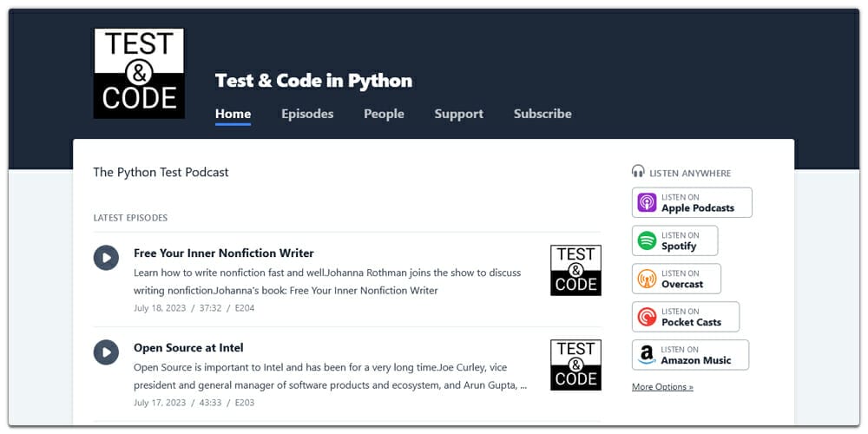Play the Open Source at Intel episode

coord(106,352)
